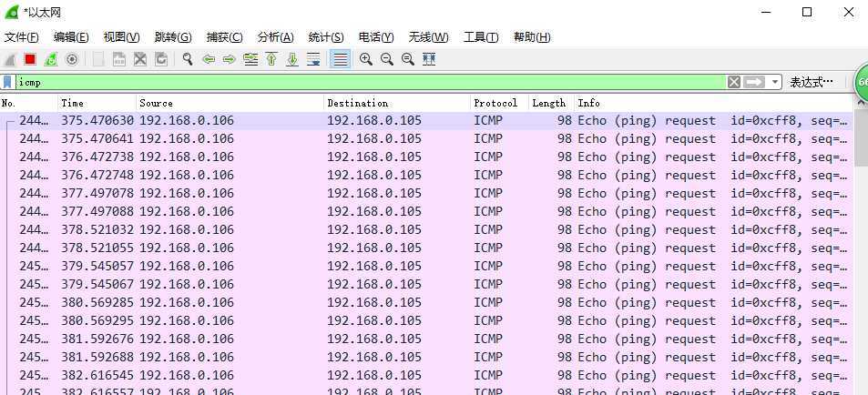Select the packet at time 380.569295
Image resolution: width=868 pixels, height=395 pixels.
tap(426, 321)
